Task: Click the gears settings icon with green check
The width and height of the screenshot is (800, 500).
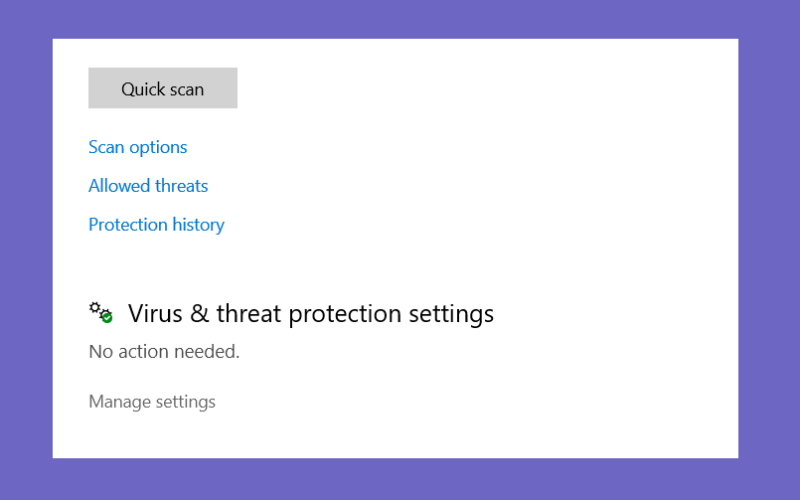Action: coord(101,312)
